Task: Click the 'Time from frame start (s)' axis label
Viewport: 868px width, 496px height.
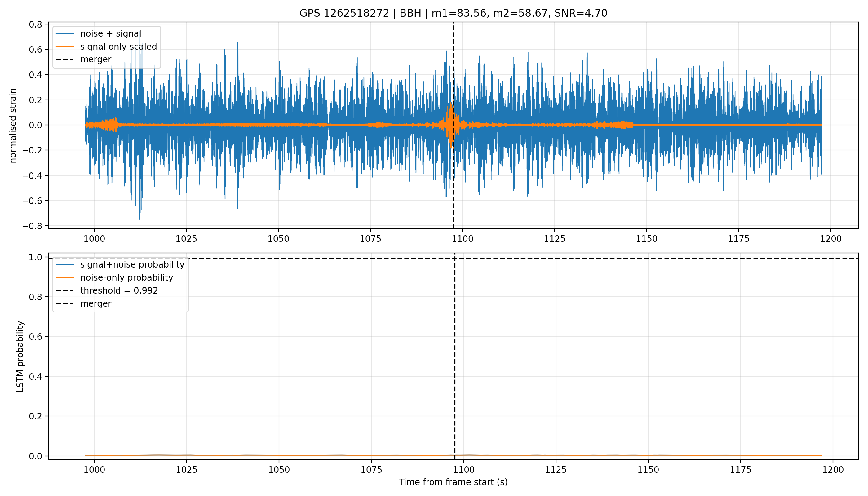Action: 454,482
